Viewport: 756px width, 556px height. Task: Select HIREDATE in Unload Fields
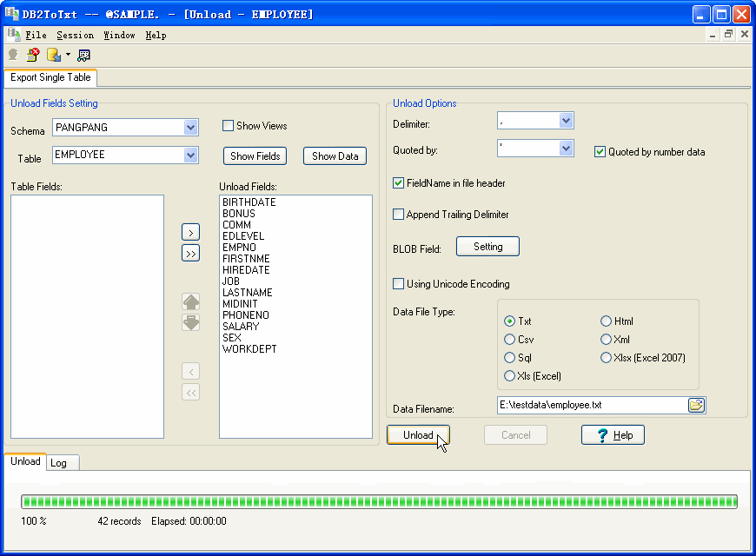tap(246, 270)
